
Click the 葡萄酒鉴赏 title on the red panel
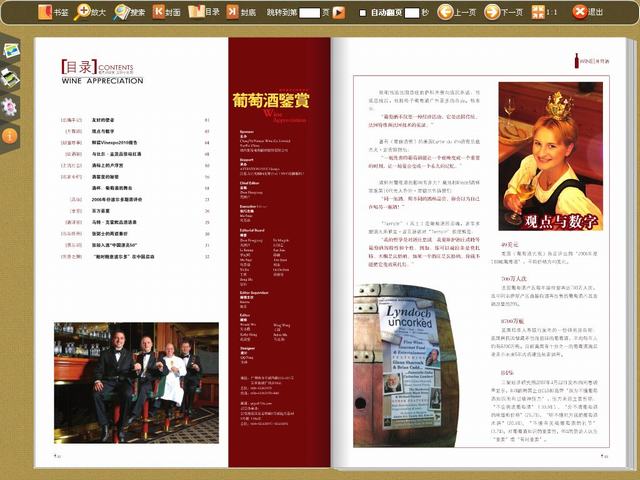pos(271,100)
